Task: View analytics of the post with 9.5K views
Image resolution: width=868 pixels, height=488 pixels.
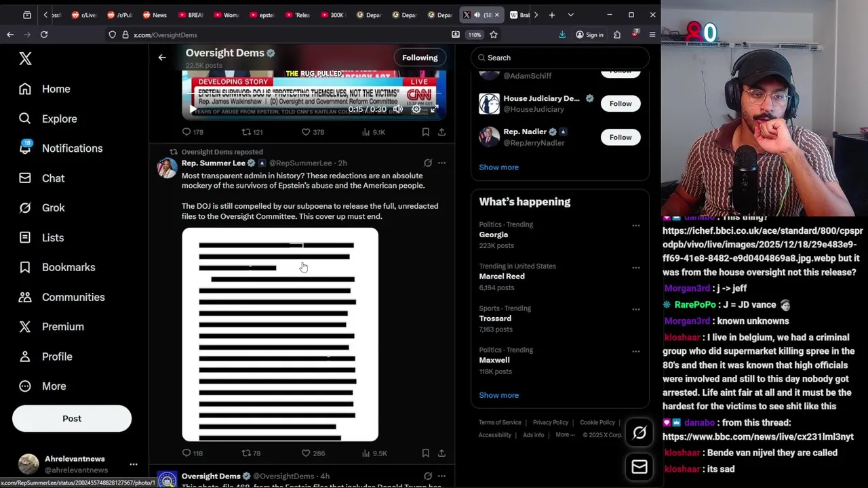Action: [374, 453]
